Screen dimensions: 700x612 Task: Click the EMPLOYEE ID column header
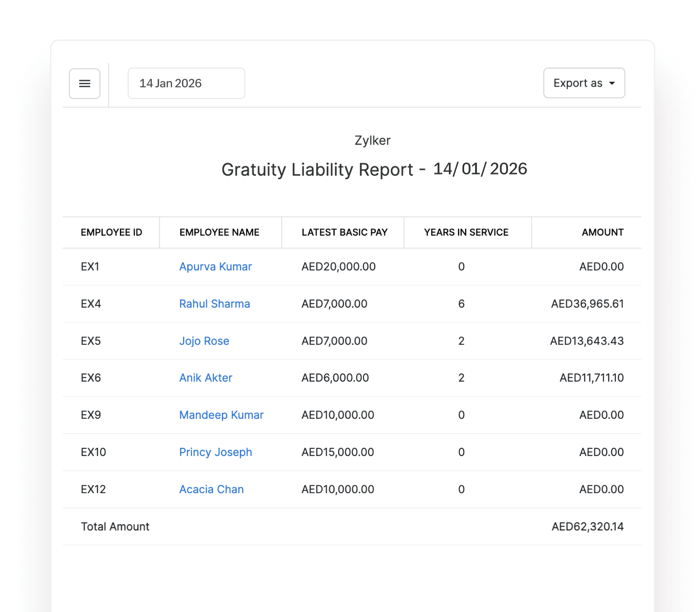pyautogui.click(x=112, y=232)
